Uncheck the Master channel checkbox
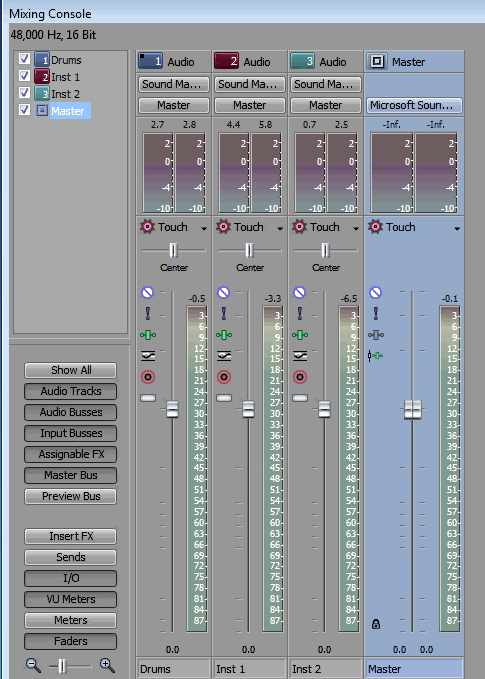The image size is (485, 679). click(x=24, y=110)
